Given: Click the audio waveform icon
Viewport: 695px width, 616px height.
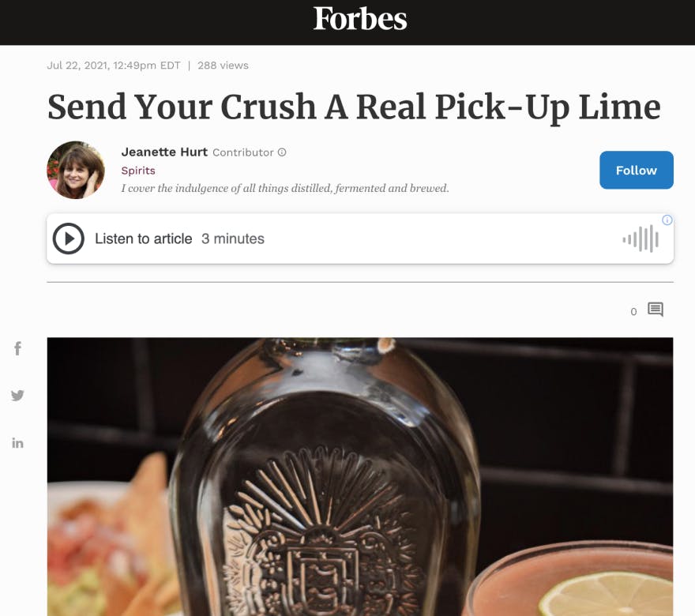Looking at the screenshot, I should [641, 239].
